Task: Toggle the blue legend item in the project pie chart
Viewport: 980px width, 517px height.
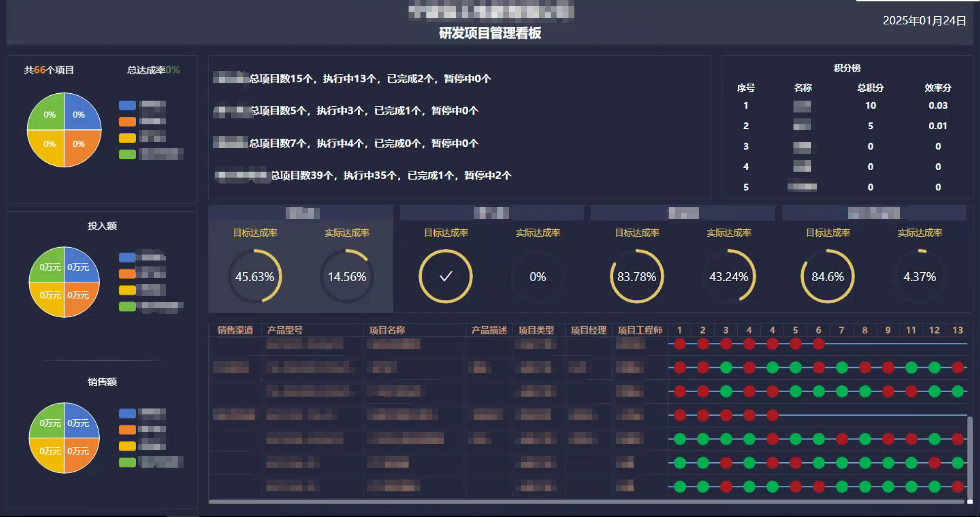Action: (x=127, y=105)
